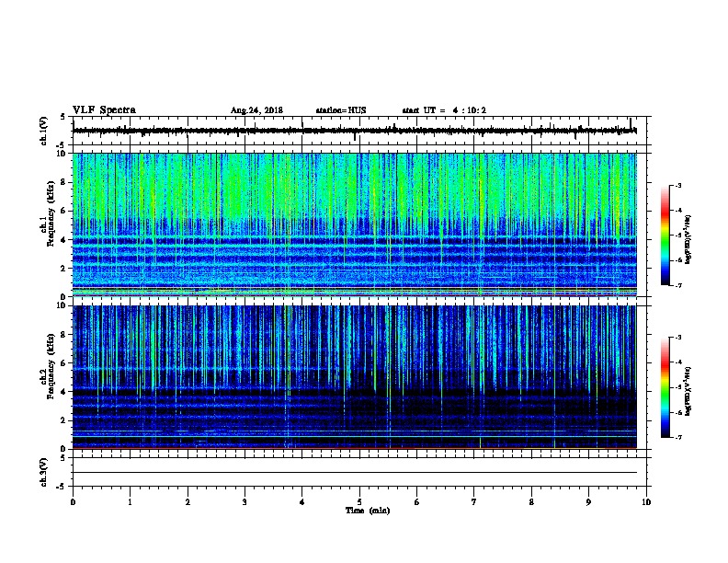Click the "-3" label on ch.1 colorbar
Image resolution: width=728 pixels, height=563 pixels.
[677, 186]
